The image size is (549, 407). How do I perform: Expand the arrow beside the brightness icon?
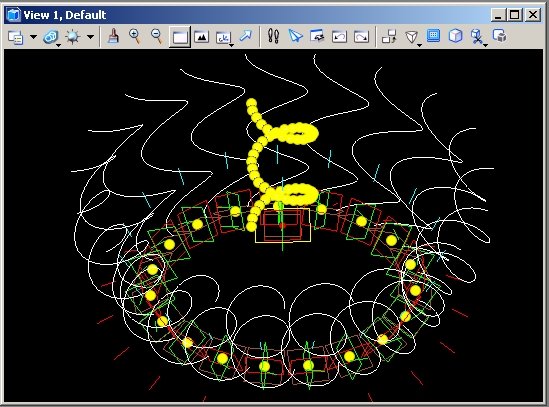(x=90, y=37)
